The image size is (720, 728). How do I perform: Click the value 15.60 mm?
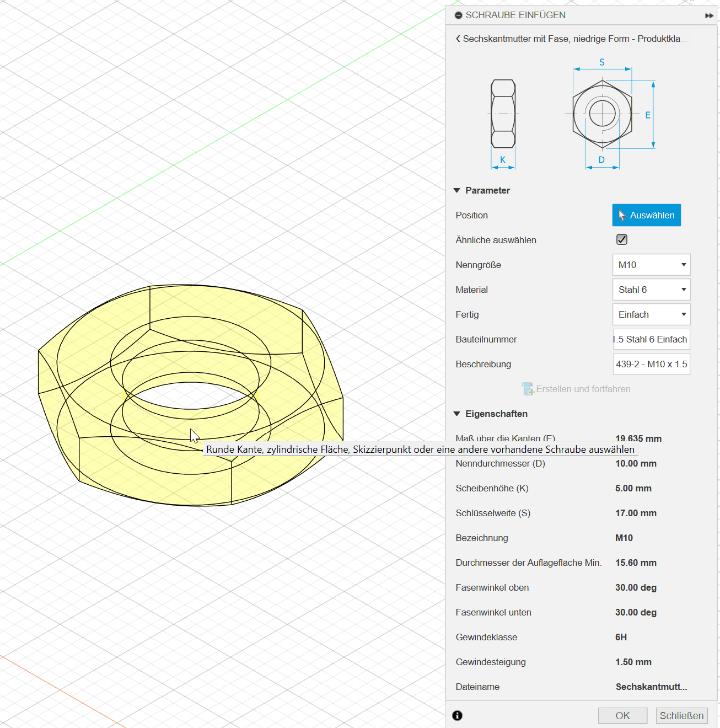[636, 563]
